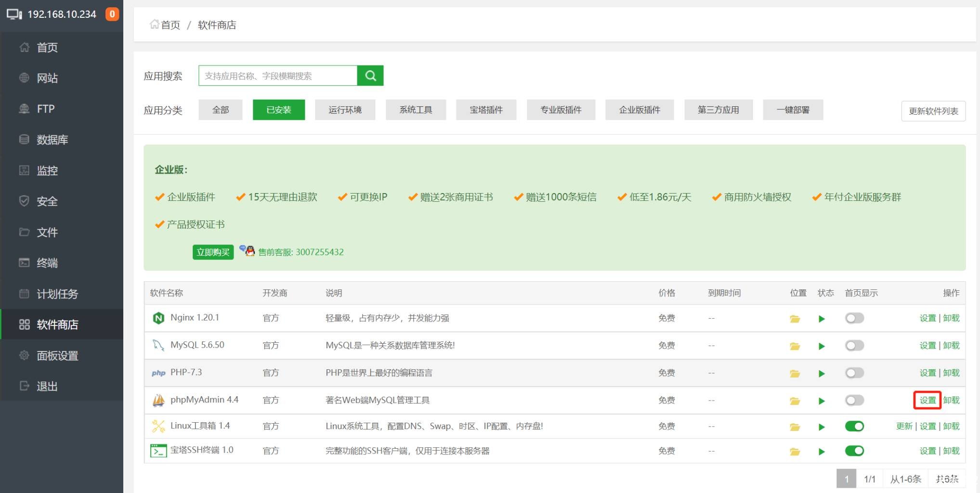980x493 pixels.
Task: Select the 全部 category tab
Action: tap(221, 110)
